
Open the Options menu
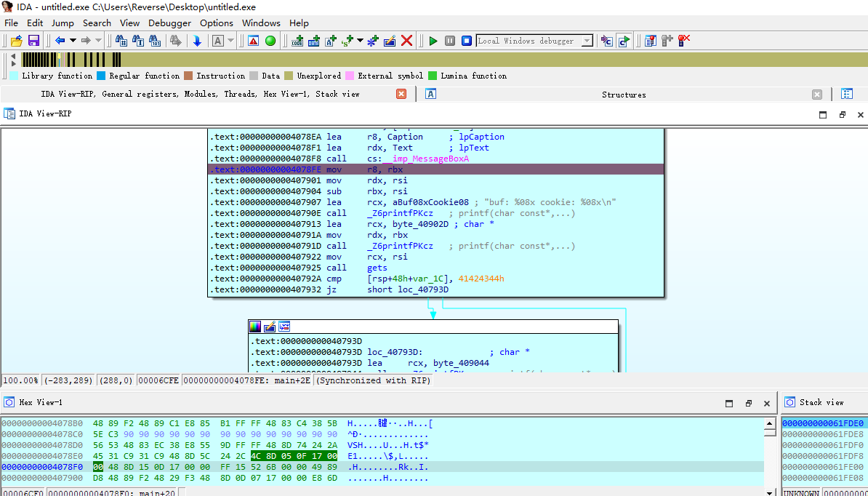tap(217, 23)
